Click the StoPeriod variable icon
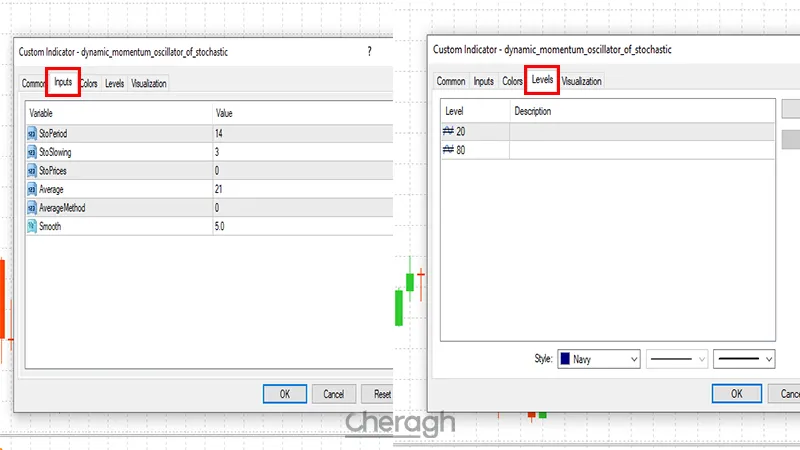Image resolution: width=800 pixels, height=450 pixels. (x=32, y=133)
